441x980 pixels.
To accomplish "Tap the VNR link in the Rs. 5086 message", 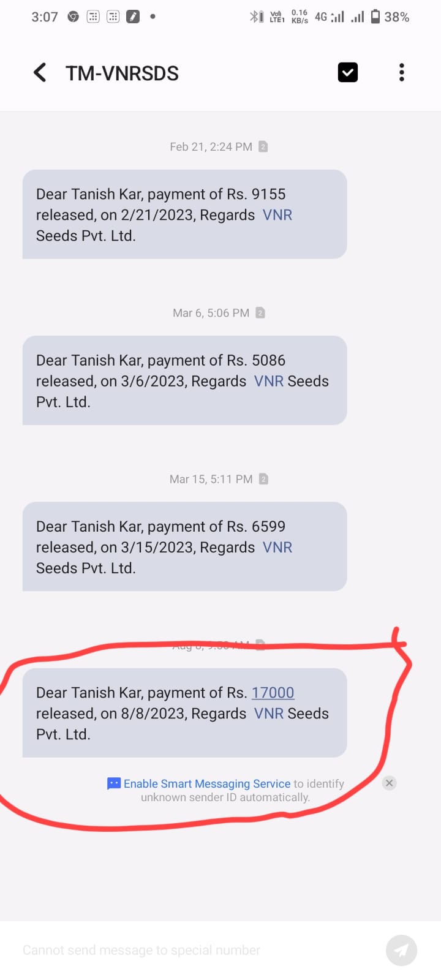I will 269,381.
